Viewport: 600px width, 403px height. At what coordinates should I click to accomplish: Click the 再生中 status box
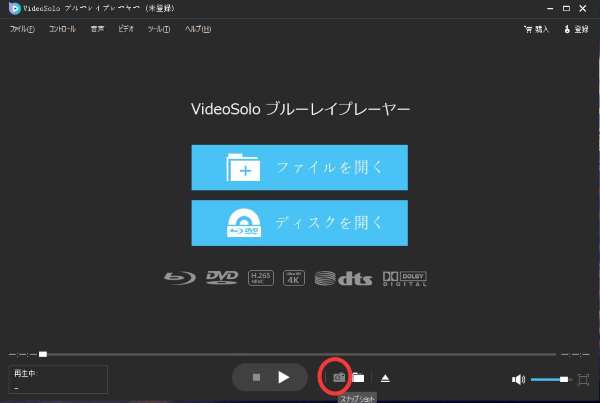pos(58,379)
